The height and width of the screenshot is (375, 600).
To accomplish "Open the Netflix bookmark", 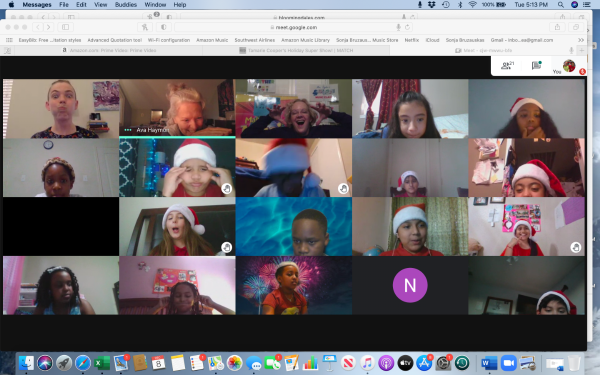I will tap(411, 40).
